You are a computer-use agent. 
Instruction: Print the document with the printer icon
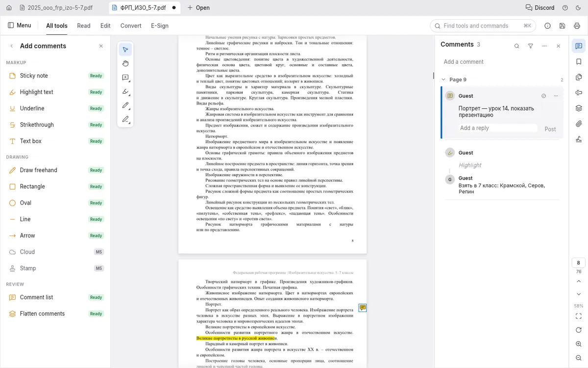tap(577, 26)
